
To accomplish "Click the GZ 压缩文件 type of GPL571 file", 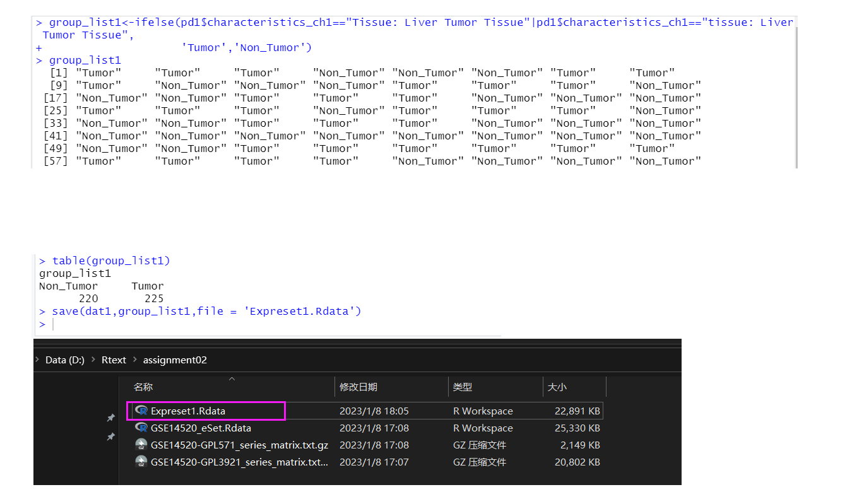I will (480, 445).
